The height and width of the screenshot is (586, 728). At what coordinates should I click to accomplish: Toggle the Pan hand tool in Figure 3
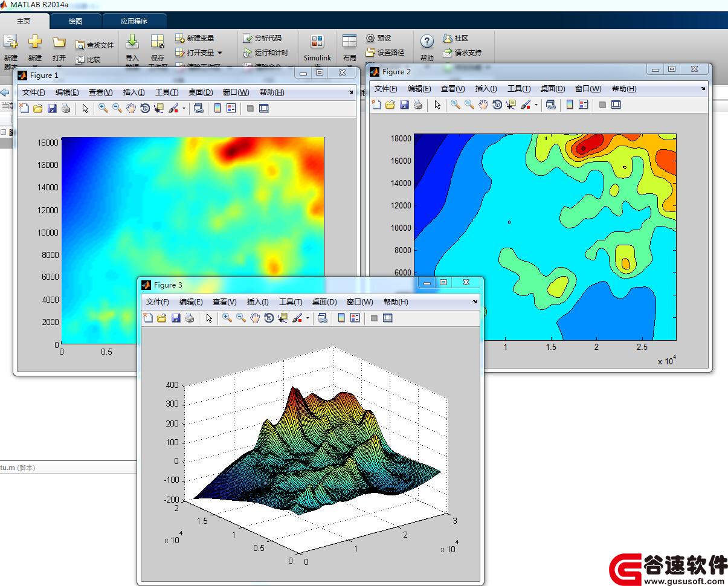[x=255, y=318]
